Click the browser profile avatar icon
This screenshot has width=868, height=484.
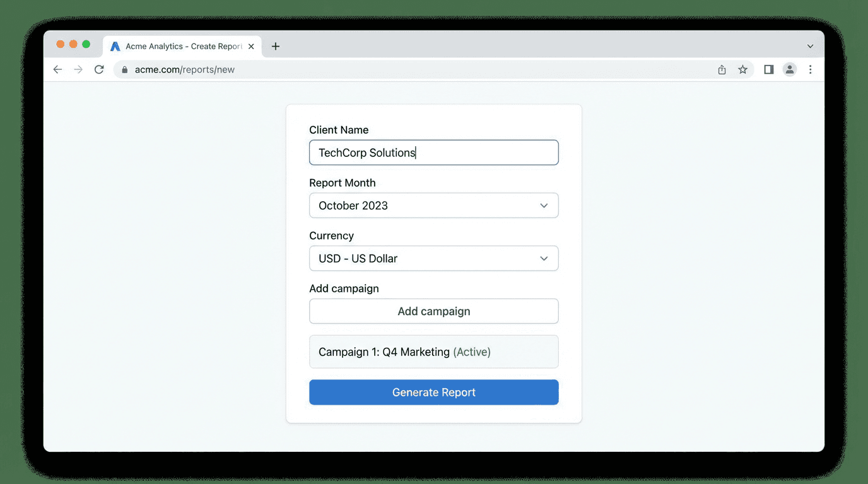pyautogui.click(x=789, y=69)
